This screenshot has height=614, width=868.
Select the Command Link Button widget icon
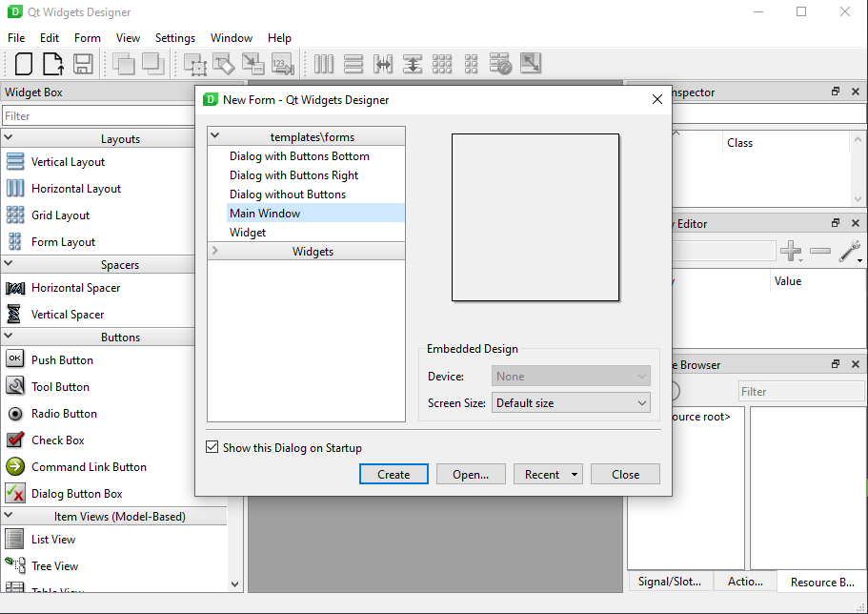tap(15, 466)
